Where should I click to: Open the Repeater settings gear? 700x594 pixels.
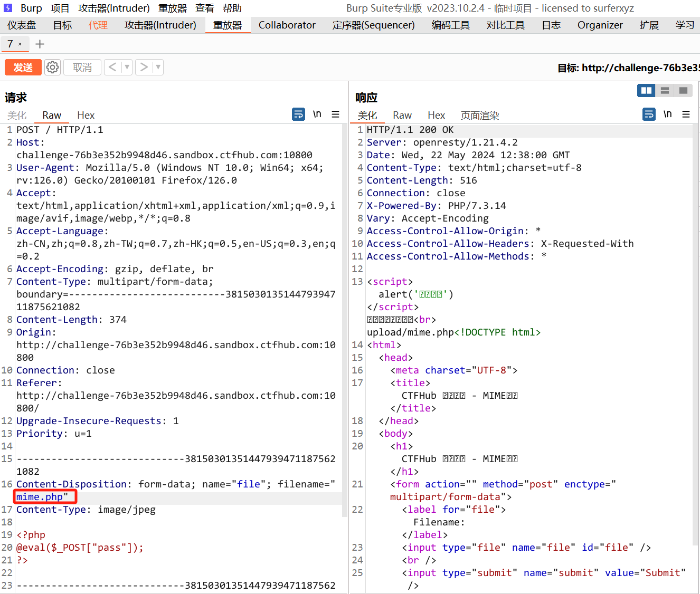(x=52, y=67)
